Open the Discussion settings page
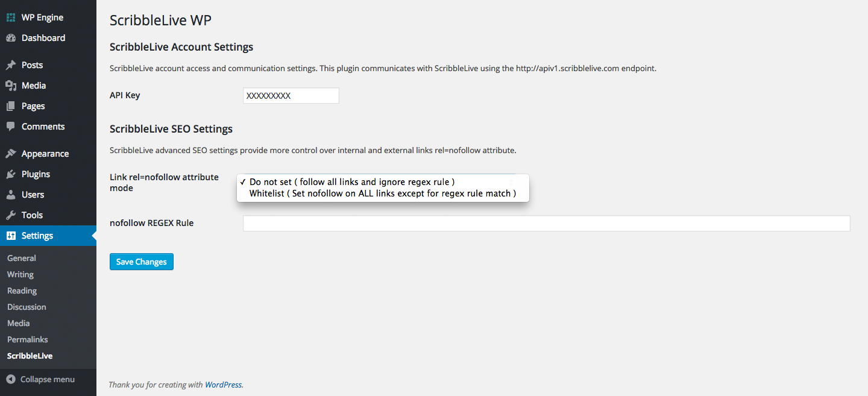The height and width of the screenshot is (396, 868). click(x=27, y=307)
